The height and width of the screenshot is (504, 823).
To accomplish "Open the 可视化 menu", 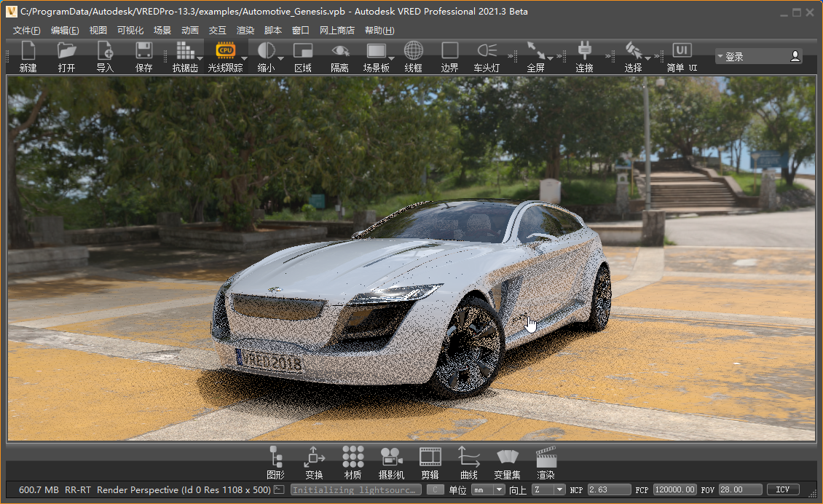I will point(130,31).
